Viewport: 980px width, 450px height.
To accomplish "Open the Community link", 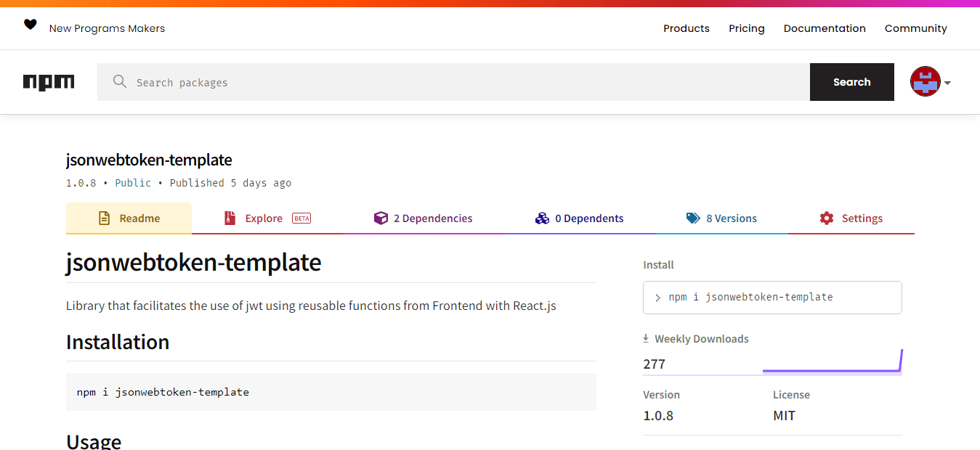I will 916,28.
